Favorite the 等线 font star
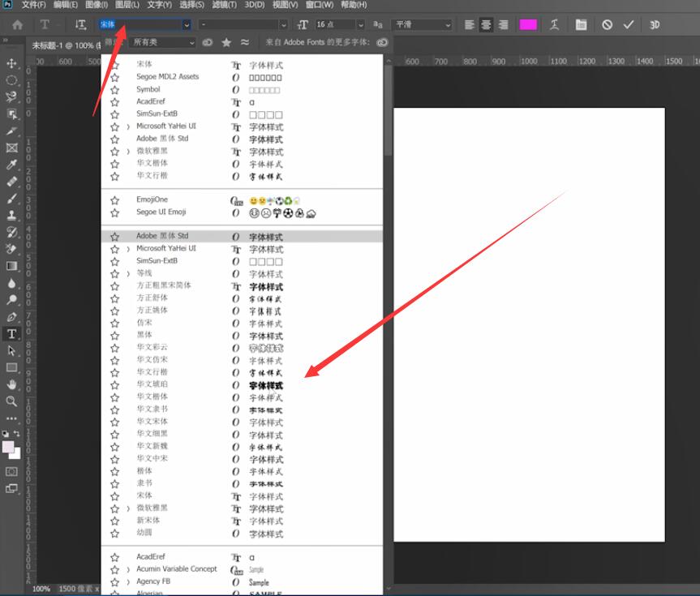Screen dimensions: 700x596 [114, 273]
